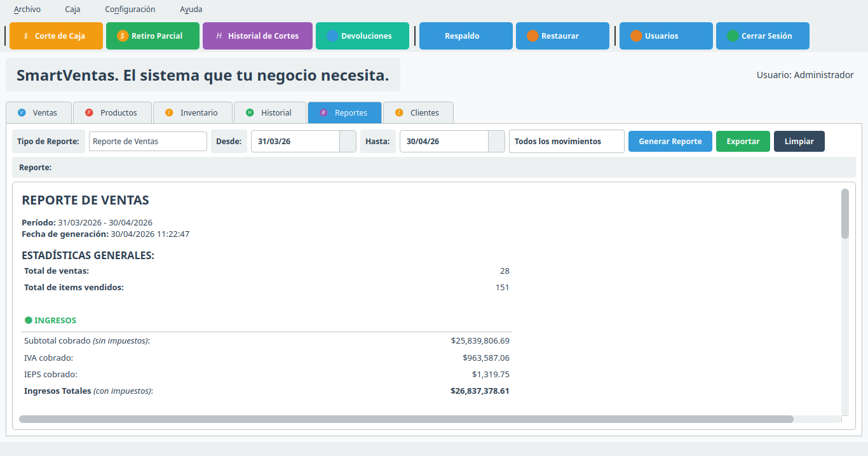The image size is (868, 456).
Task: Open the Desde date picker arrow
Action: [348, 142]
